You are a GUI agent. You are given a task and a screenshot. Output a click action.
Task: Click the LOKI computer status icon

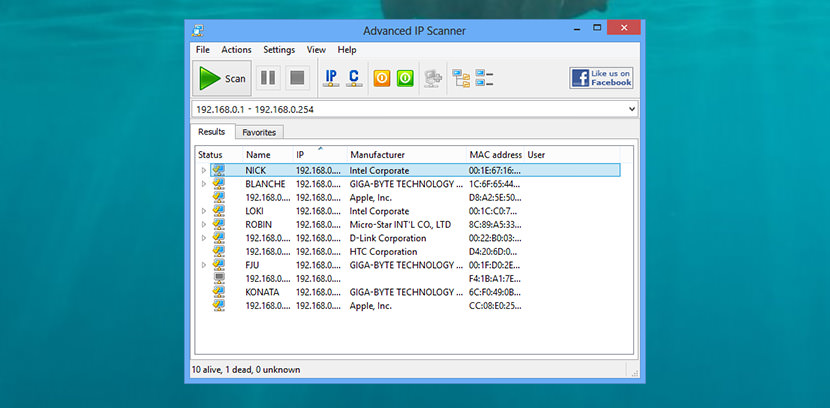pyautogui.click(x=219, y=211)
